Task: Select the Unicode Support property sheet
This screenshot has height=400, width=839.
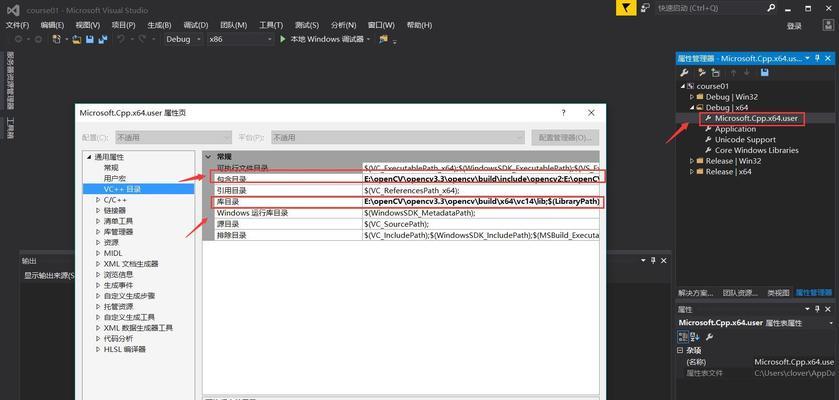Action: pos(745,140)
